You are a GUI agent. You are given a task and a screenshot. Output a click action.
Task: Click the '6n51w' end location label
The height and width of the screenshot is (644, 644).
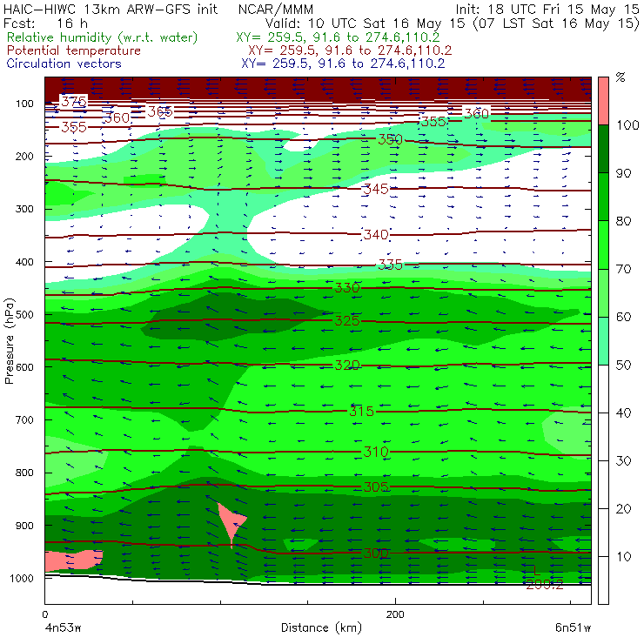[573, 628]
